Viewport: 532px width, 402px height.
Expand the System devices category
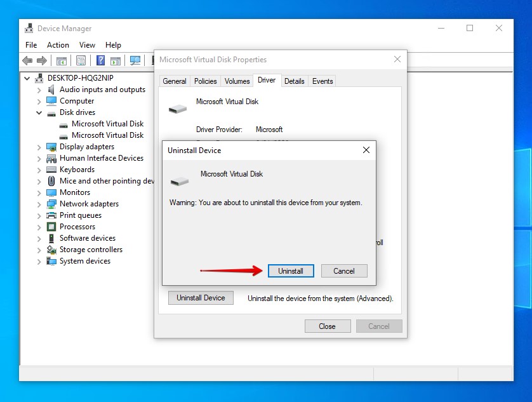(39, 262)
